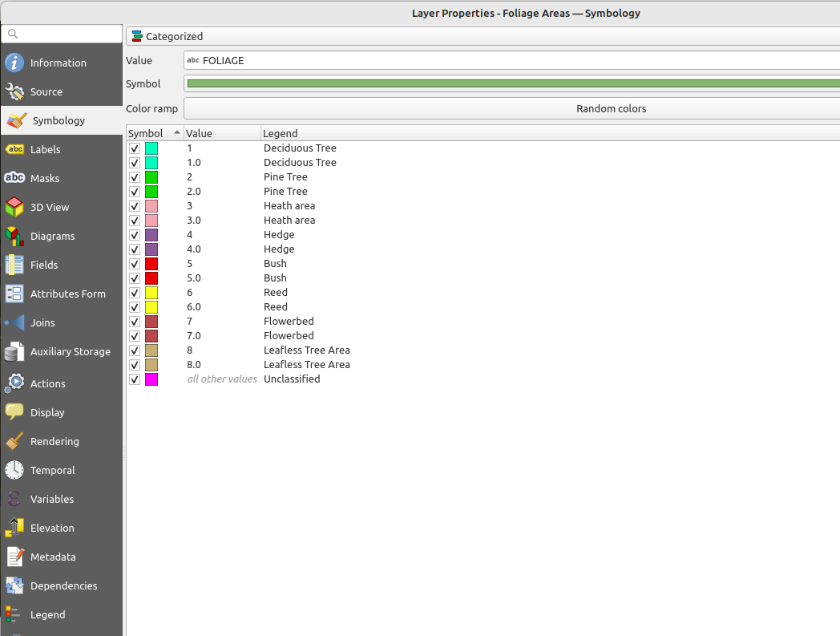Go to 3D View cube icon
This screenshot has height=636, width=840.
pyautogui.click(x=14, y=207)
